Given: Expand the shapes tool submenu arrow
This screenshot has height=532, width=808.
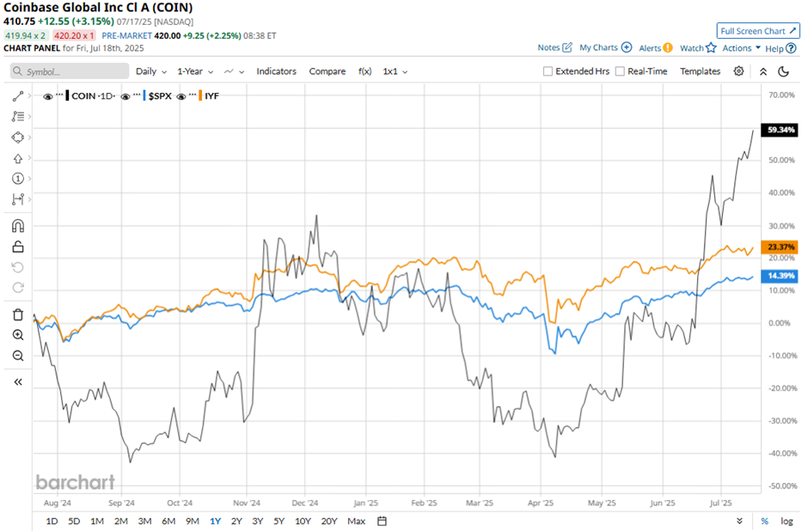Looking at the screenshot, I should (29, 137).
